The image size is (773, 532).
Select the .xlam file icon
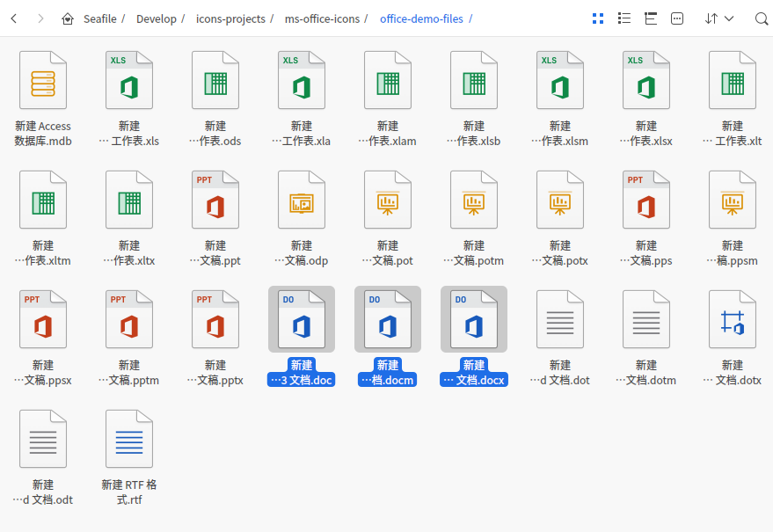click(388, 80)
